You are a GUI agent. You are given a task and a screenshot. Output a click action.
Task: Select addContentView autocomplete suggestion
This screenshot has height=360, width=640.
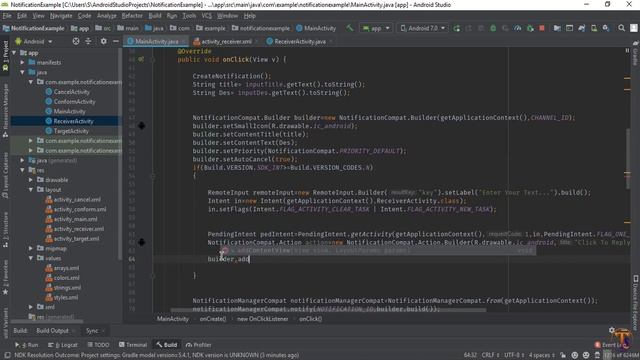click(x=378, y=251)
